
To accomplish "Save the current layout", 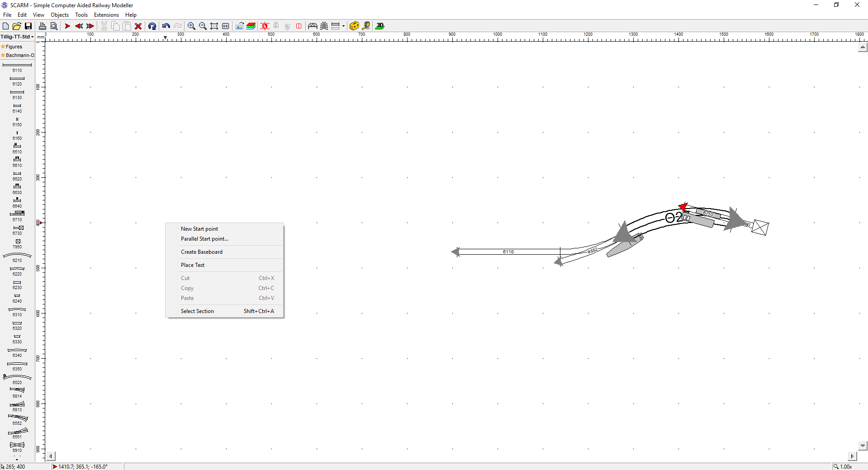I will click(x=28, y=26).
